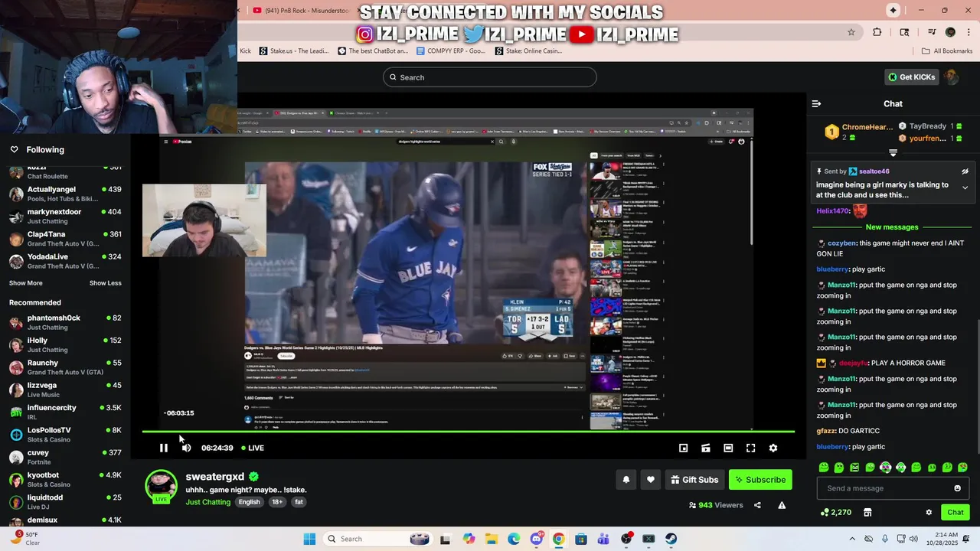This screenshot has height=551, width=980.
Task: Open the clip creation icon
Action: [x=706, y=448]
